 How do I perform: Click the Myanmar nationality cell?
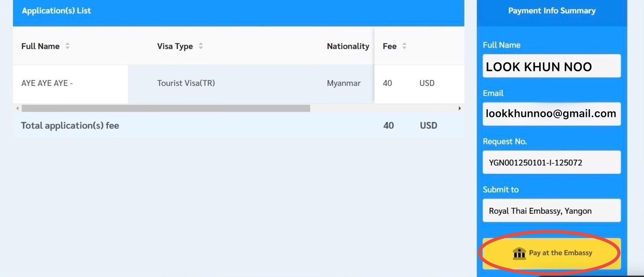tap(343, 83)
